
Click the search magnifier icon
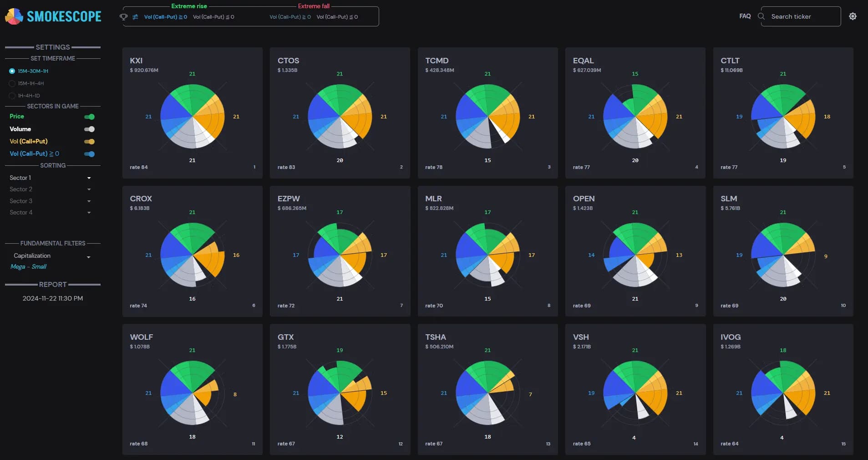[761, 16]
